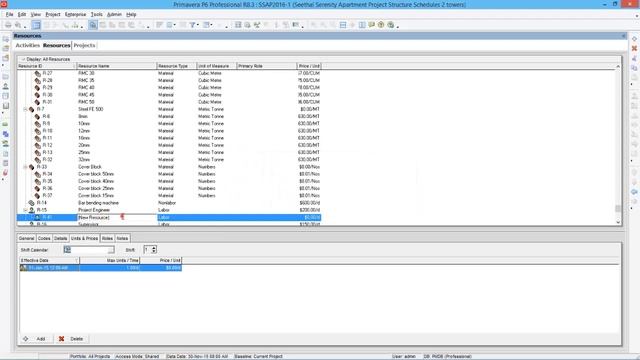This screenshot has width=640, height=360.
Task: Collapse the R-15 Project Engineer group
Action: [x=25, y=210]
